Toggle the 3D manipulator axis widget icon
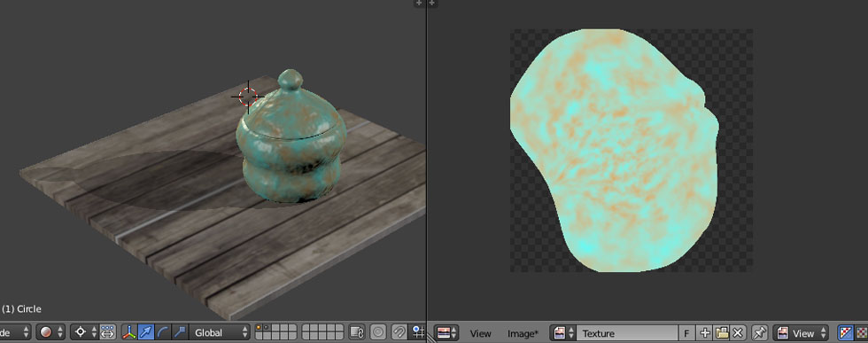The image size is (868, 343). [129, 332]
